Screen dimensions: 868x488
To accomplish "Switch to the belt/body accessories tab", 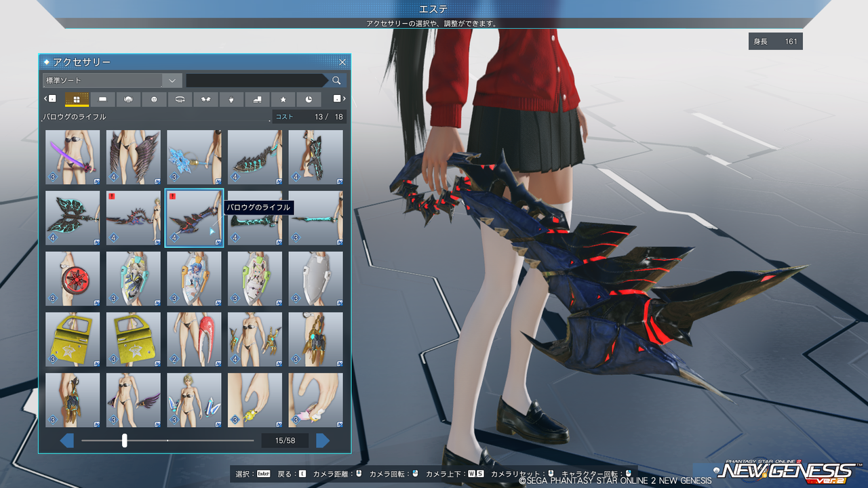I will 180,100.
